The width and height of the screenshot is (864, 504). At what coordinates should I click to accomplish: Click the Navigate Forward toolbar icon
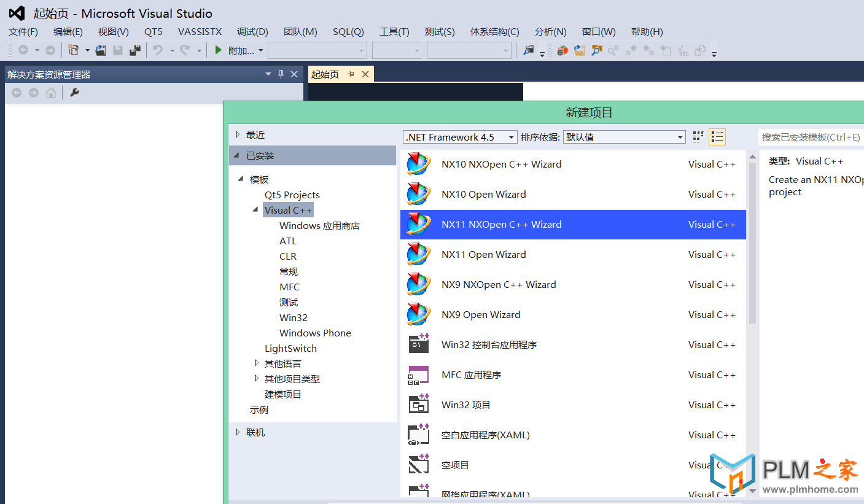(x=50, y=50)
